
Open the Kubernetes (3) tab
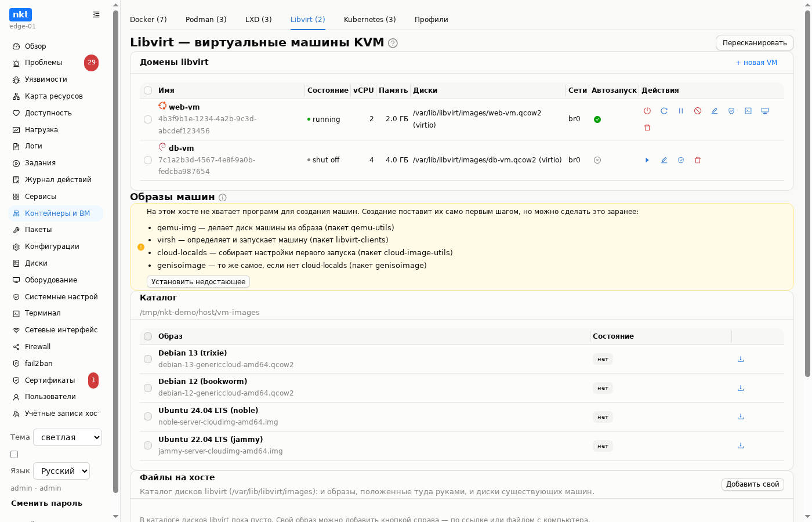tap(370, 20)
